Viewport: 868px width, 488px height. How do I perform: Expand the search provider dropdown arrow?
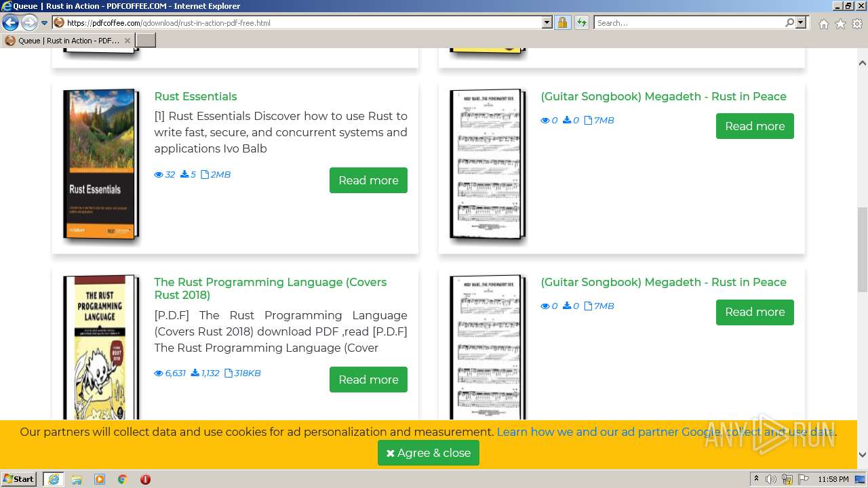tap(802, 23)
